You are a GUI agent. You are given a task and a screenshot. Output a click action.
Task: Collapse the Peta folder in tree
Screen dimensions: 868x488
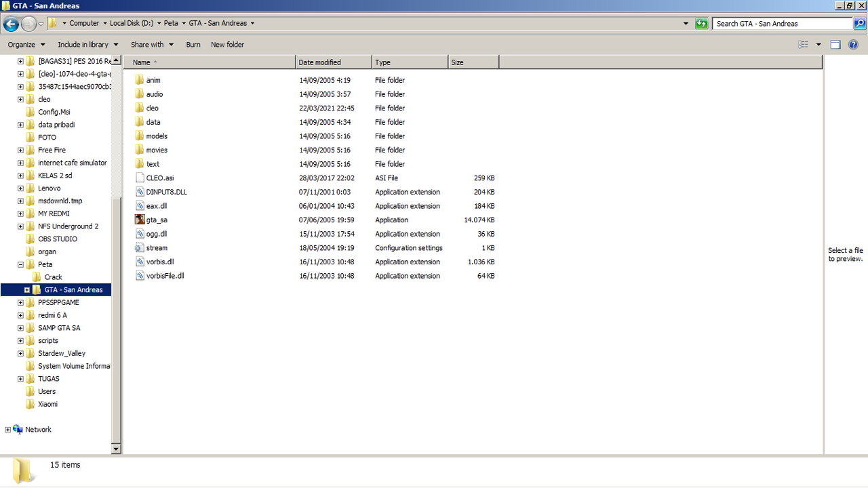coord(20,264)
